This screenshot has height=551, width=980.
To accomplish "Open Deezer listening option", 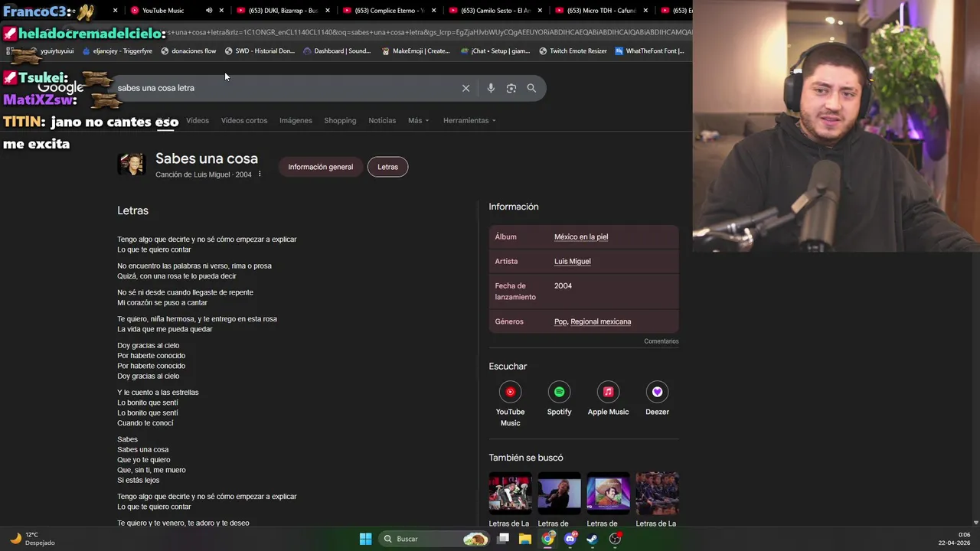I will pyautogui.click(x=657, y=399).
